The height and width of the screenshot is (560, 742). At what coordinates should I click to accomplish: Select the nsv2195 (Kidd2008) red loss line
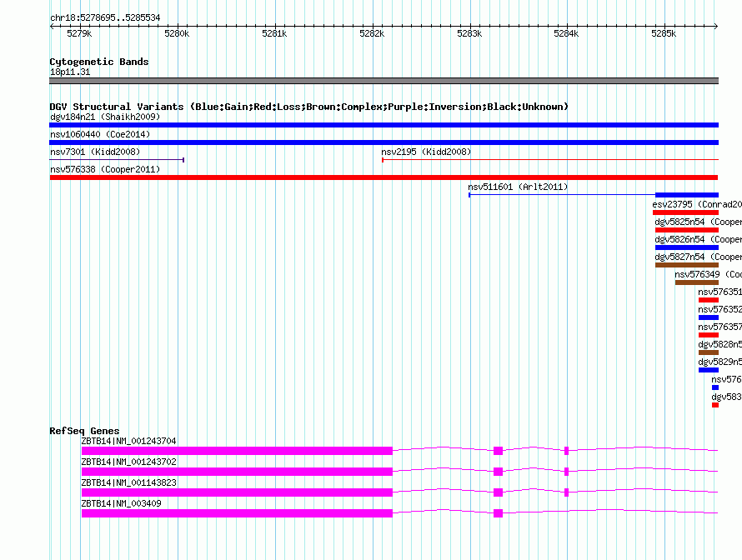coord(550,160)
